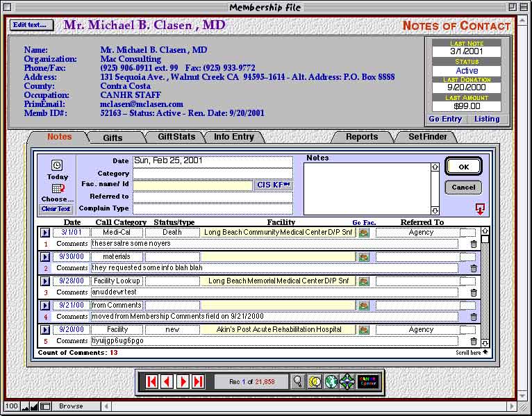Open the SetFinder tab
Image resolution: width=532 pixels, height=416 pixels.
pyautogui.click(x=428, y=137)
